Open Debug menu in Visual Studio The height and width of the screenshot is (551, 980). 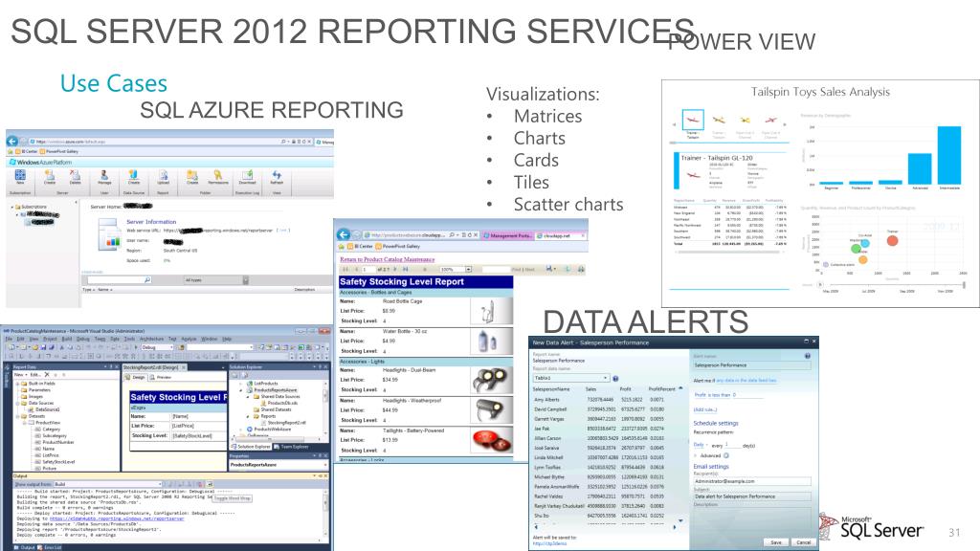82,339
